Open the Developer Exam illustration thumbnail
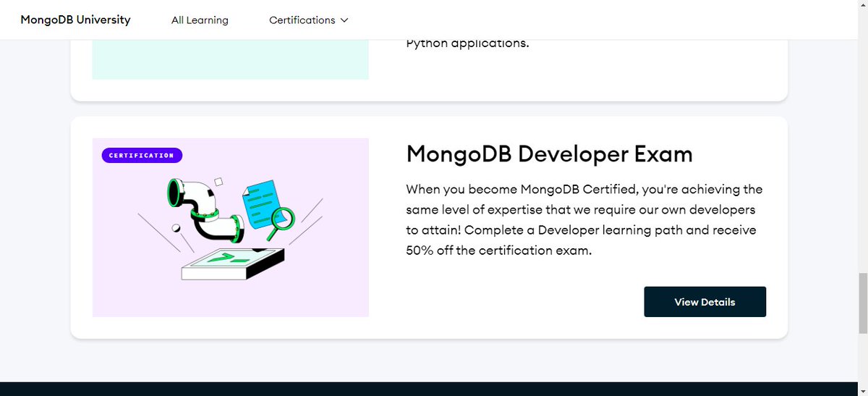The height and width of the screenshot is (396, 868). point(231,227)
